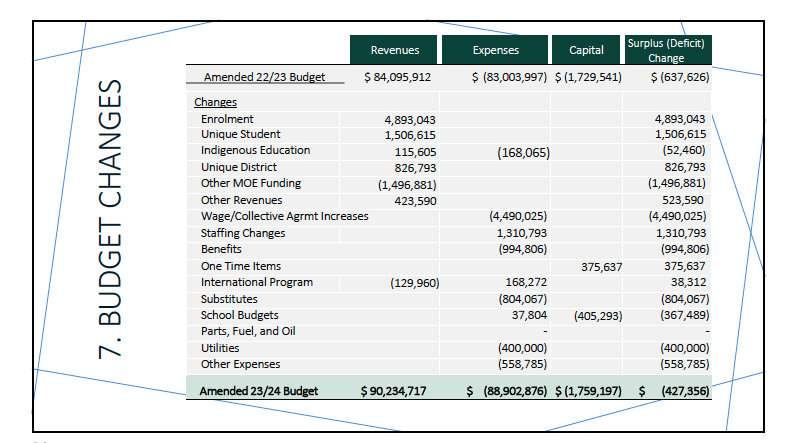Click the 'Parts, Fuel, and Oil' label
This screenshot has width=790, height=443.
(x=248, y=331)
